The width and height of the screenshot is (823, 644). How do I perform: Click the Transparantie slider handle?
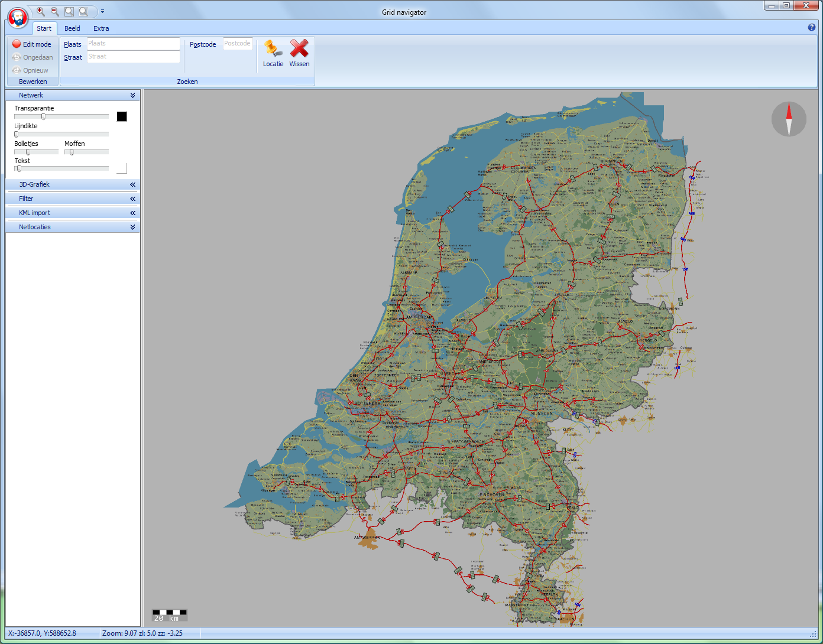(x=43, y=116)
